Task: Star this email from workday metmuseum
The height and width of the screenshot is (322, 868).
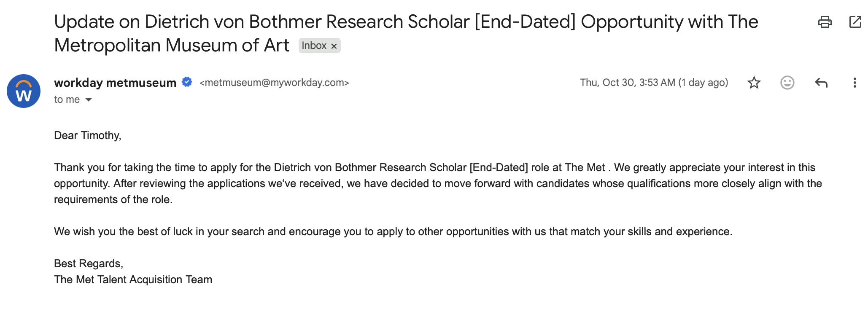Action: (x=754, y=83)
